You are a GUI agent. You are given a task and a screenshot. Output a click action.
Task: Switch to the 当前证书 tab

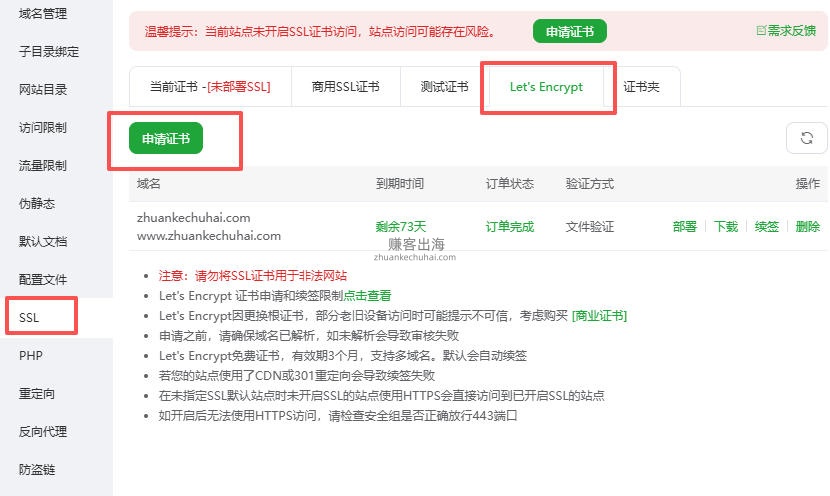point(209,87)
